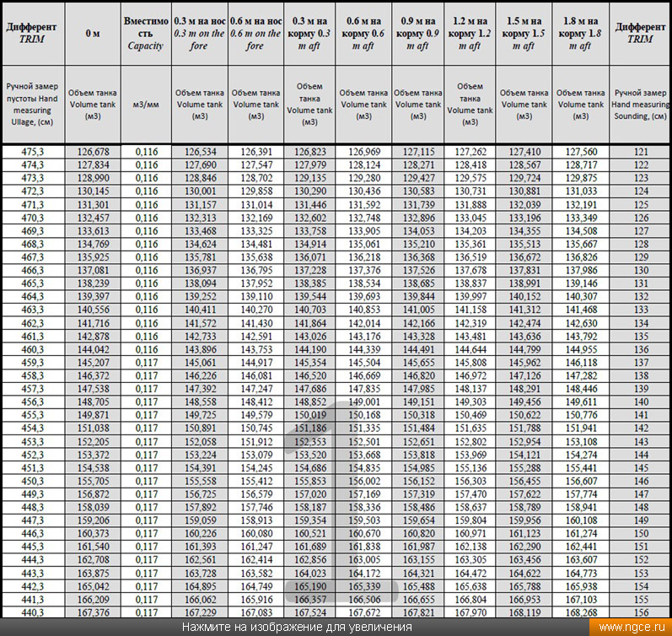Select the '1.8 м на корму' header
This screenshot has height=636, width=672.
581,34
